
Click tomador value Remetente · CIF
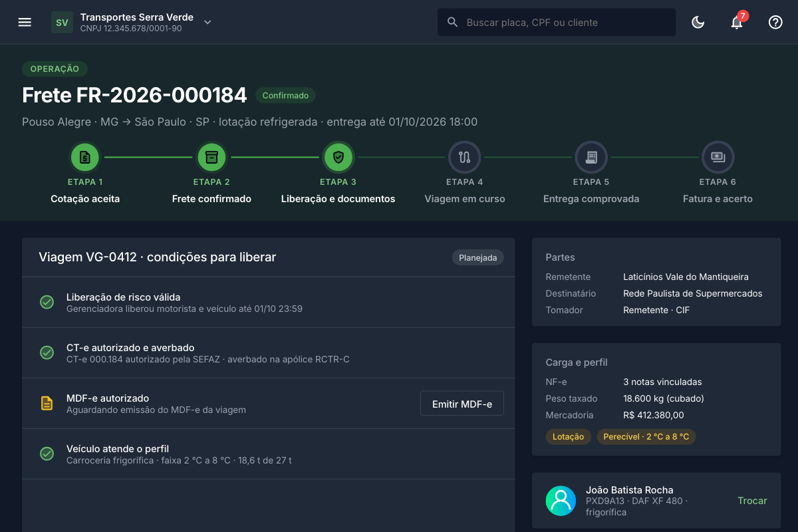(656, 310)
